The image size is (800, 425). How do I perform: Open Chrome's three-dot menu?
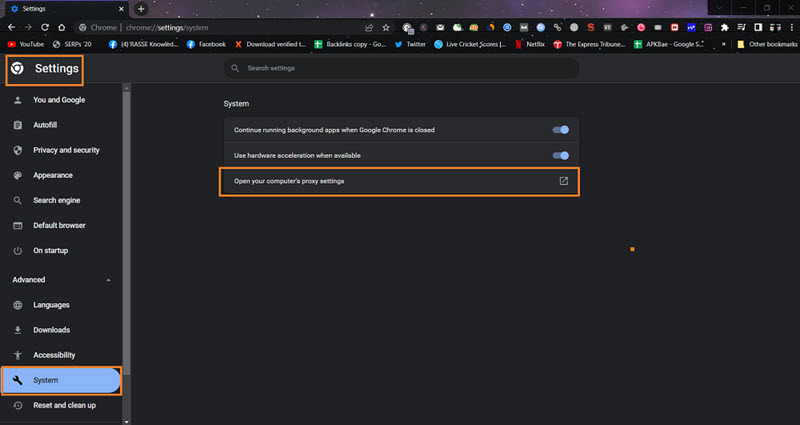click(791, 28)
